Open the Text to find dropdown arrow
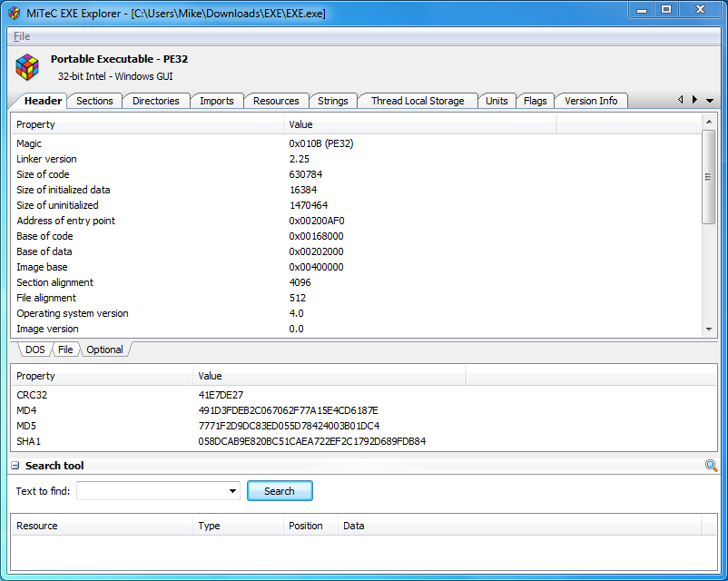The width and height of the screenshot is (728, 581). click(232, 491)
